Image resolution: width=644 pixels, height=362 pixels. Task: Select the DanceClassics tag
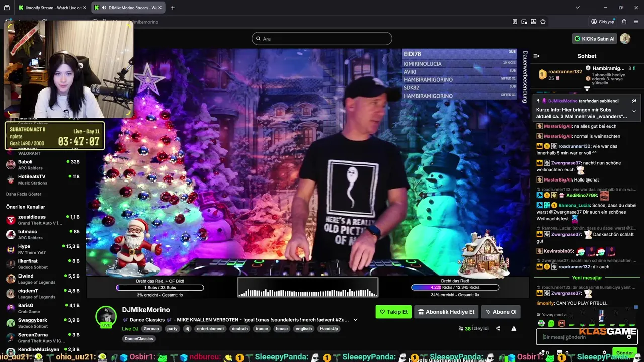pos(139,339)
